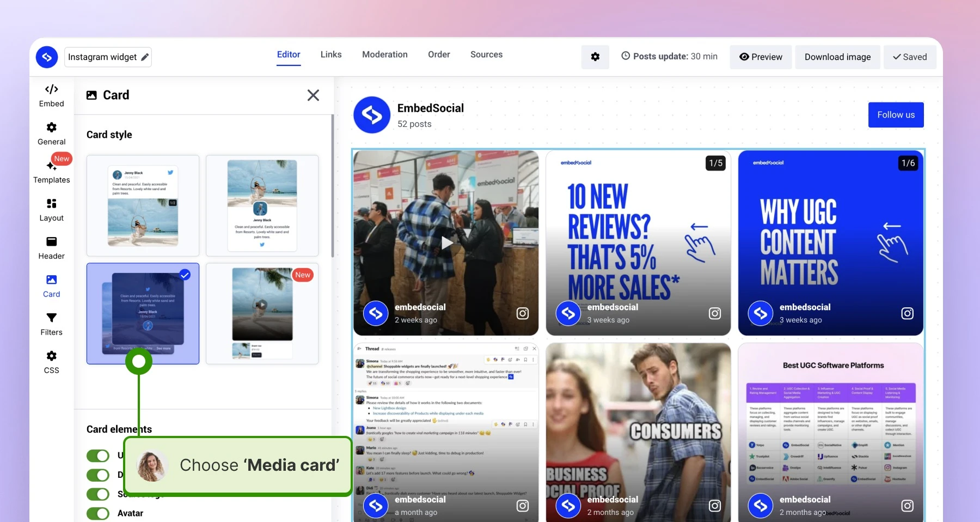980x522 pixels.
Task: Open the CSS section in the sidebar
Action: 52,362
